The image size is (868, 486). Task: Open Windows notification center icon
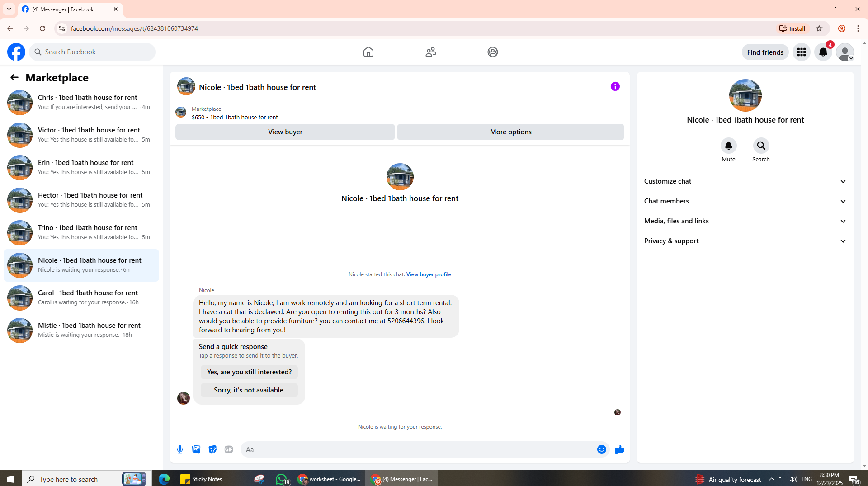pyautogui.click(x=854, y=479)
